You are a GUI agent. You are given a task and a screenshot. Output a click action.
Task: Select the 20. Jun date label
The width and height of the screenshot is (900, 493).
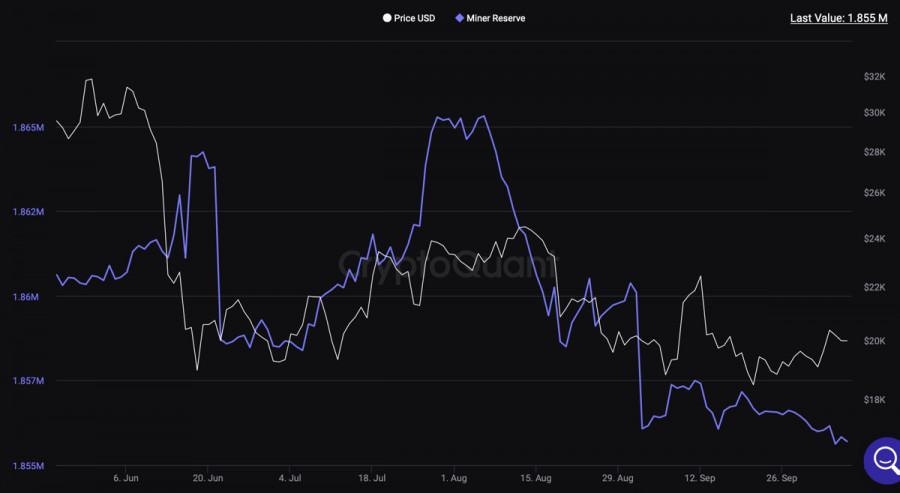[x=206, y=479]
